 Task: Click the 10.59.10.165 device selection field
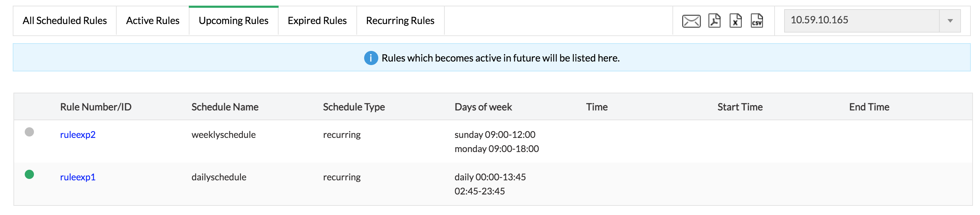click(860, 21)
